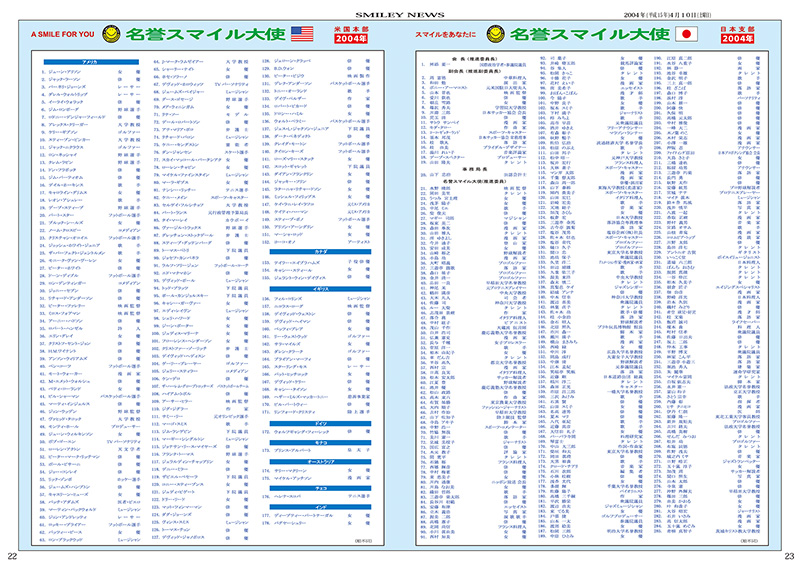This screenshot has height=566, width=800.
Task: Click the red '2004年' badge under 米国本部
Action: [351, 39]
